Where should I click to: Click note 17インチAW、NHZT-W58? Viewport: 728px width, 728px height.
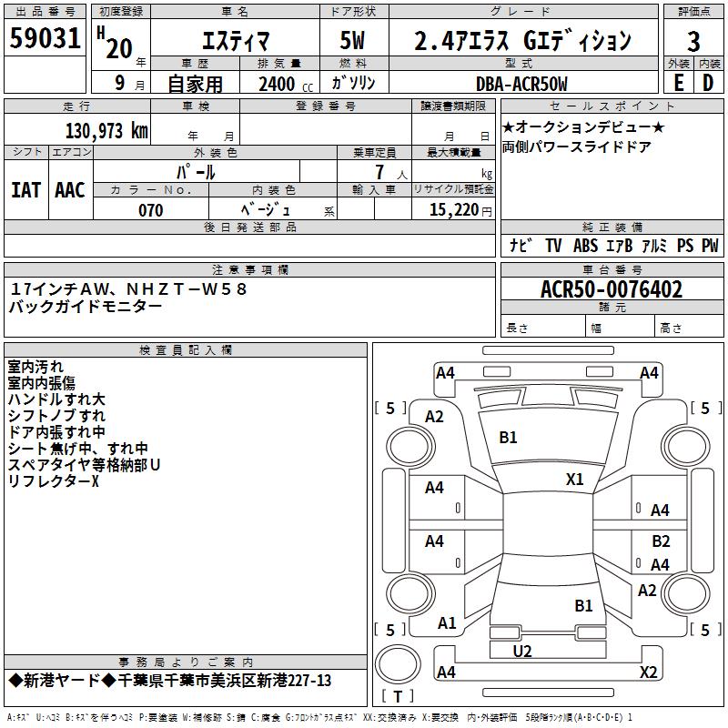pyautogui.click(x=128, y=289)
